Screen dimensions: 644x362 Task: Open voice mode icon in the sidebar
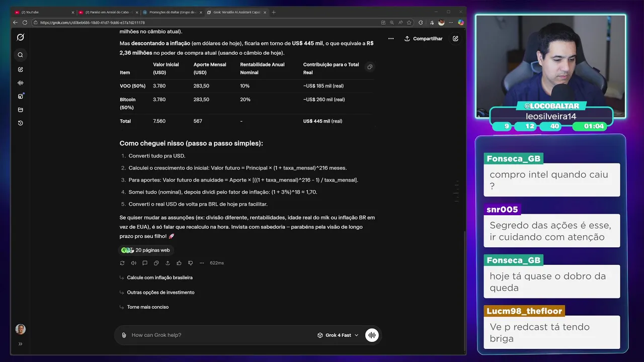[x=21, y=83]
